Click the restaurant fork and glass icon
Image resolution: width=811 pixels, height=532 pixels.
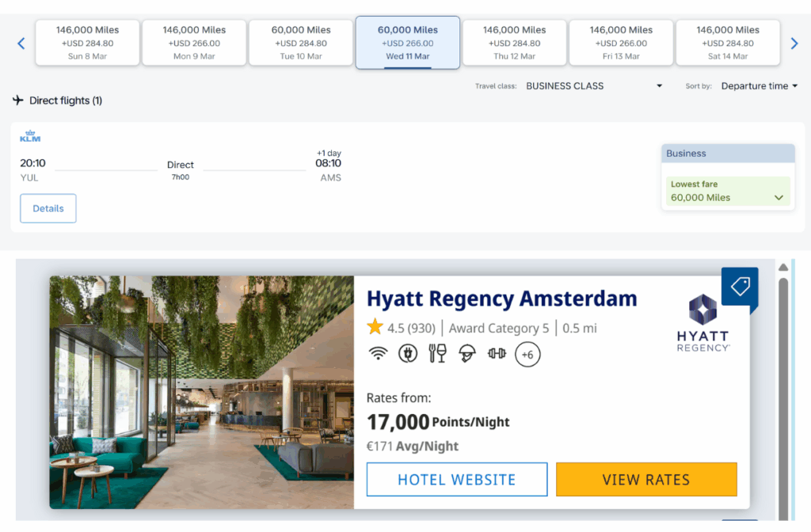pyautogui.click(x=437, y=354)
